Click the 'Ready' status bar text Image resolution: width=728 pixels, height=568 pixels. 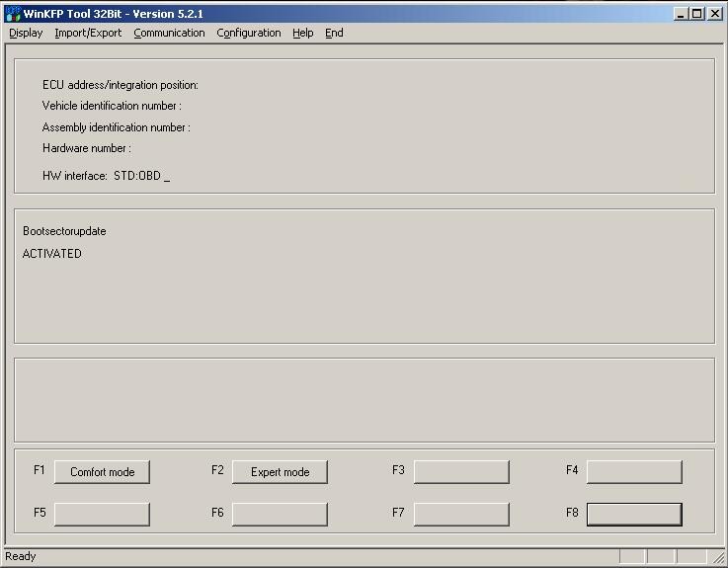pyautogui.click(x=21, y=556)
